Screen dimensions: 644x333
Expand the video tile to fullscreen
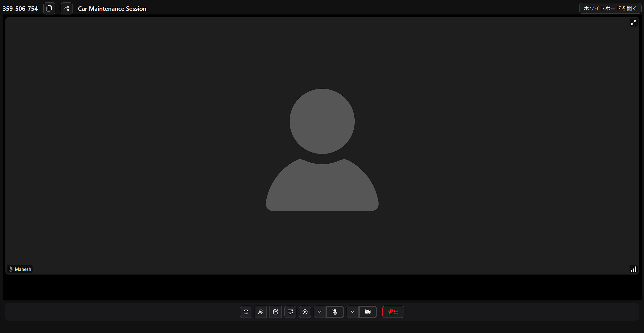[x=633, y=23]
